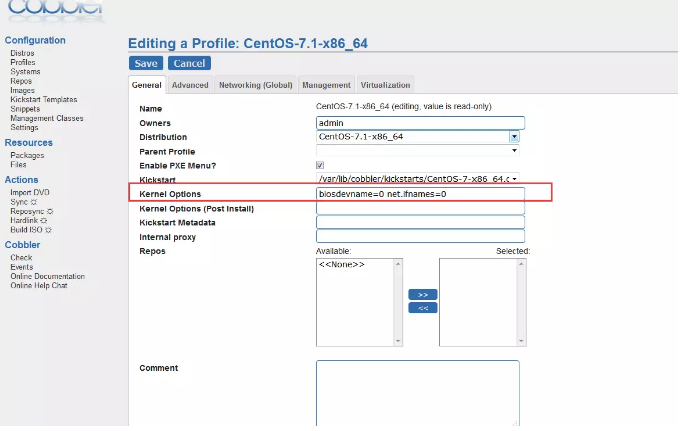Move repo to Selected with >> button
681x431 pixels.
[423, 295]
